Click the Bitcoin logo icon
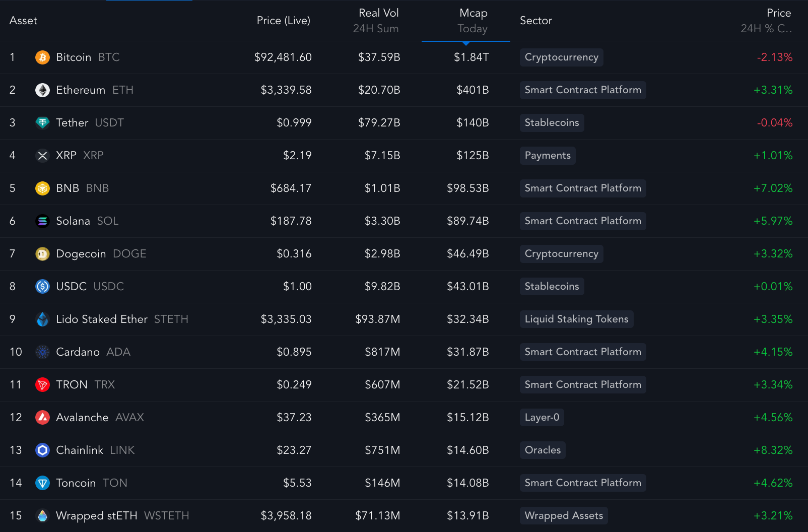The image size is (808, 532). (42, 57)
